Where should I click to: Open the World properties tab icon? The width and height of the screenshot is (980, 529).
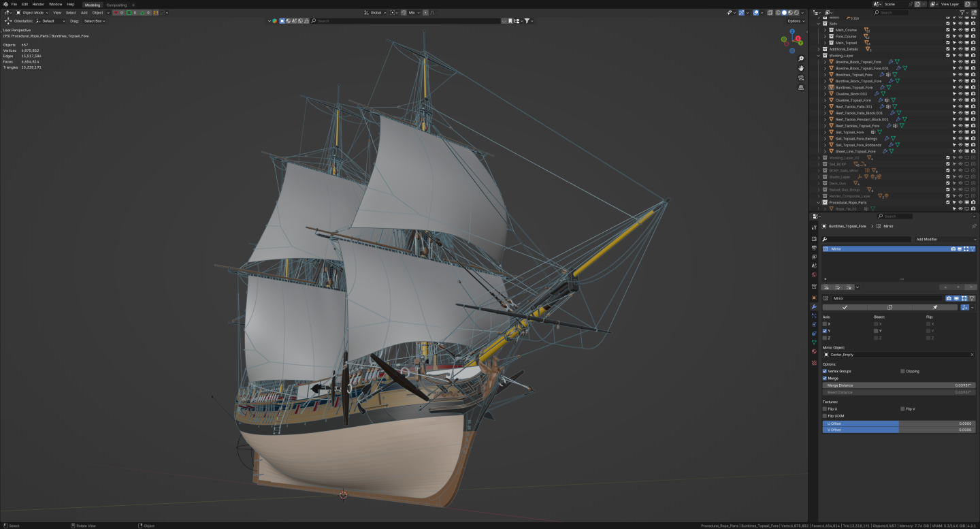coord(814,275)
